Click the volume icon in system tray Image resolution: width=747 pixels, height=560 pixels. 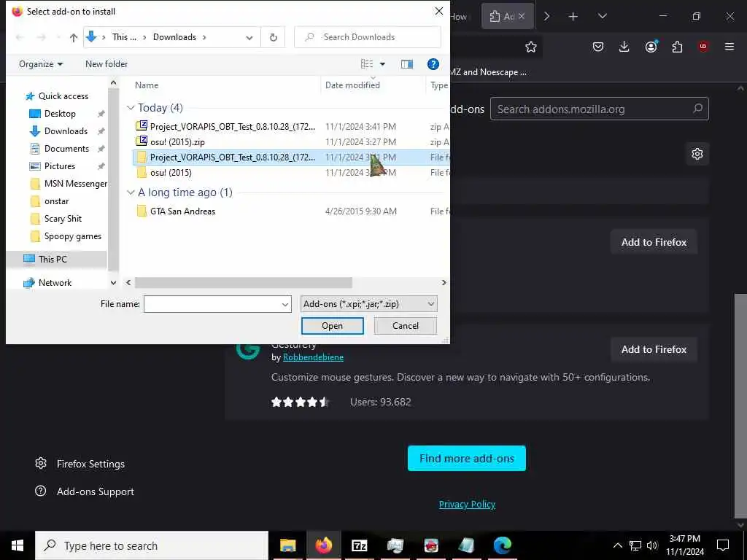pyautogui.click(x=651, y=545)
